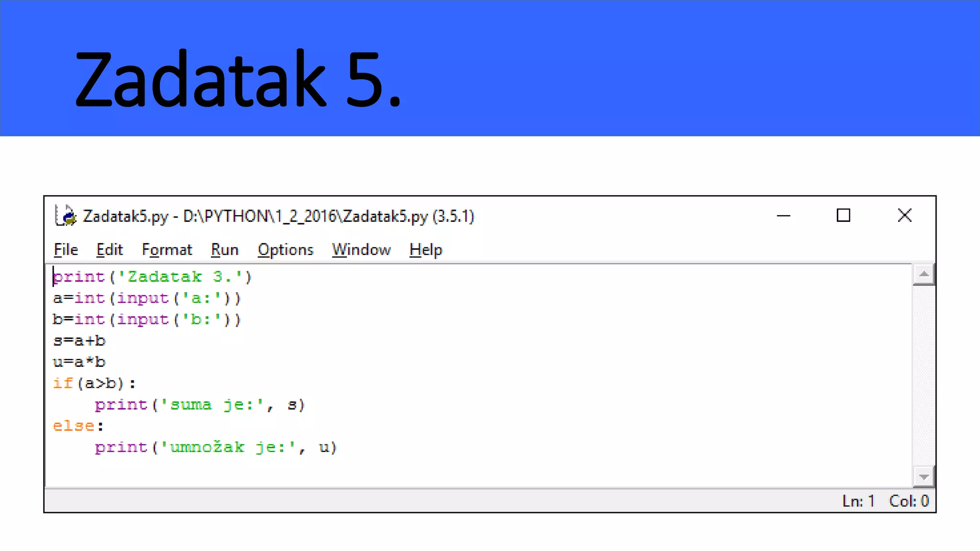Open the Edit menu
The height and width of the screenshot is (551, 980).
[x=110, y=250]
